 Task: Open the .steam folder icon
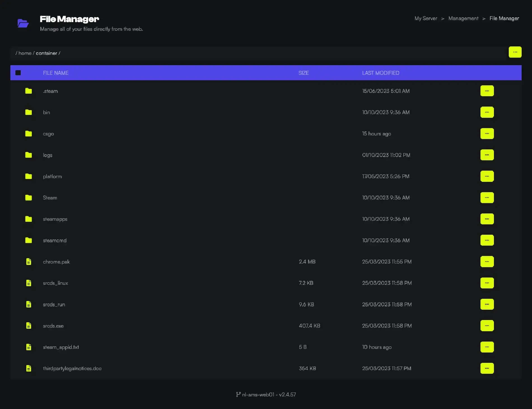click(x=28, y=91)
